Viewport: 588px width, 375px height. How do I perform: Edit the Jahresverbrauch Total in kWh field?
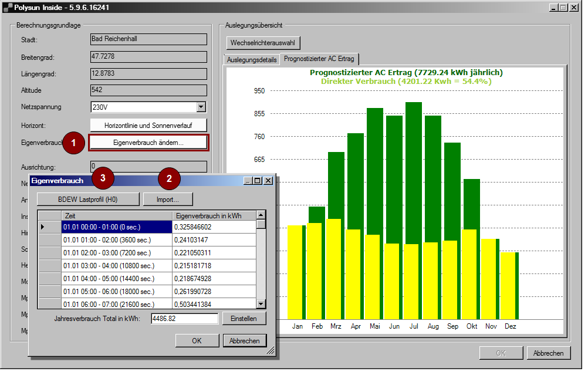coord(184,318)
